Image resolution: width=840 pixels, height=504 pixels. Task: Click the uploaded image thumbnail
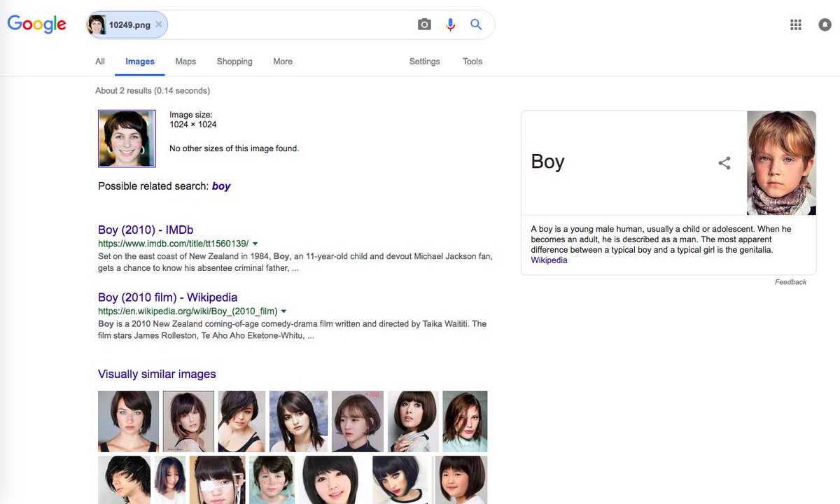127,139
